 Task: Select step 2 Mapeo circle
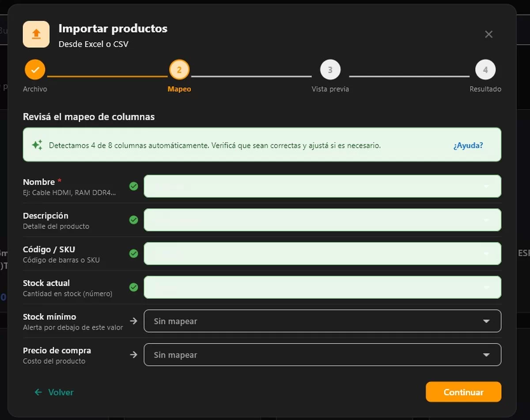coord(179,70)
